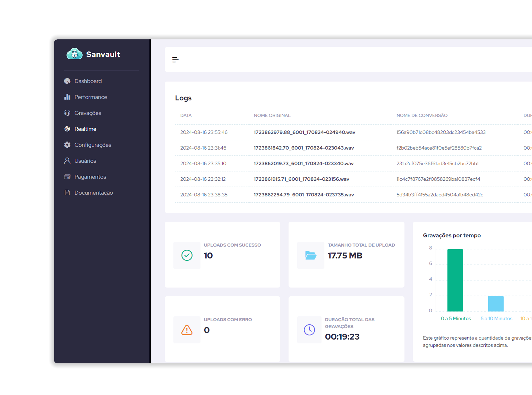Click the Configurações gear icon

tap(67, 145)
